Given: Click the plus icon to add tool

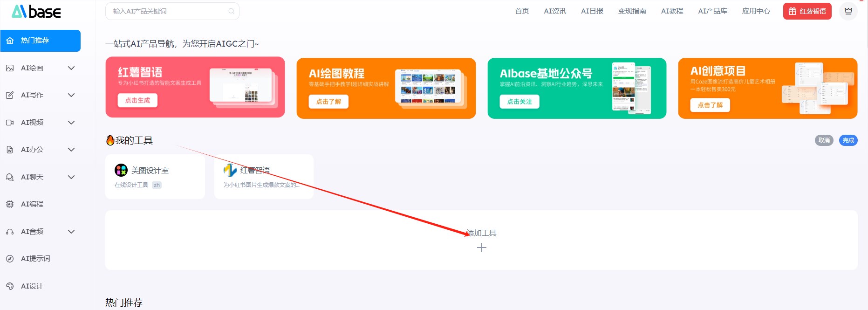Looking at the screenshot, I should pos(482,248).
